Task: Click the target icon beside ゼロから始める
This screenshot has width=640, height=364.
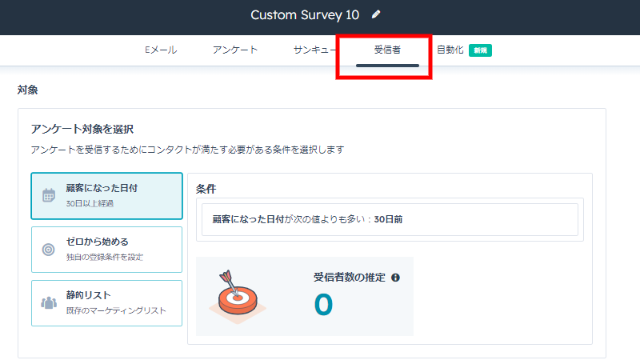Action: point(49,250)
